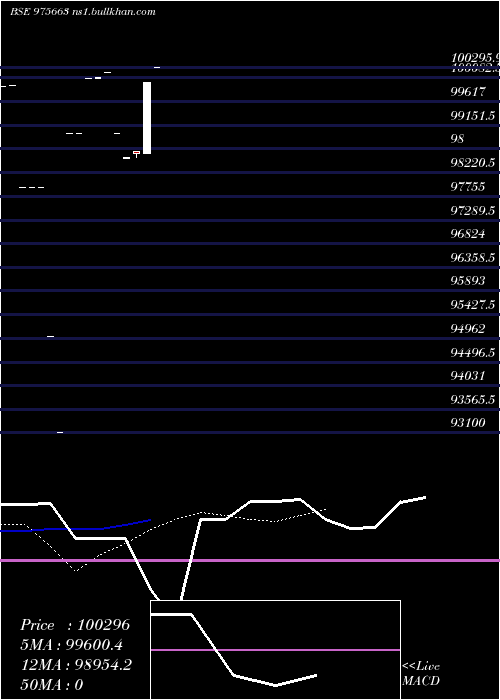Click the tall white candlestick bar
The height and width of the screenshot is (700, 500).
click(147, 118)
